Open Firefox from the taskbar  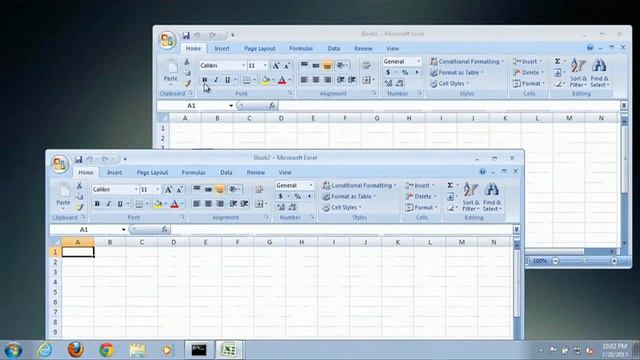(76, 350)
